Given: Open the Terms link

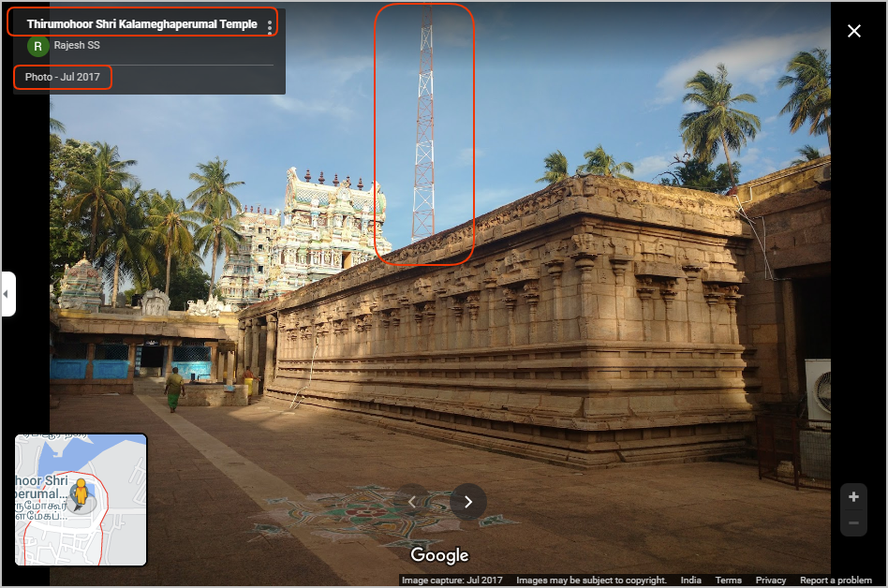Looking at the screenshot, I should tap(729, 581).
